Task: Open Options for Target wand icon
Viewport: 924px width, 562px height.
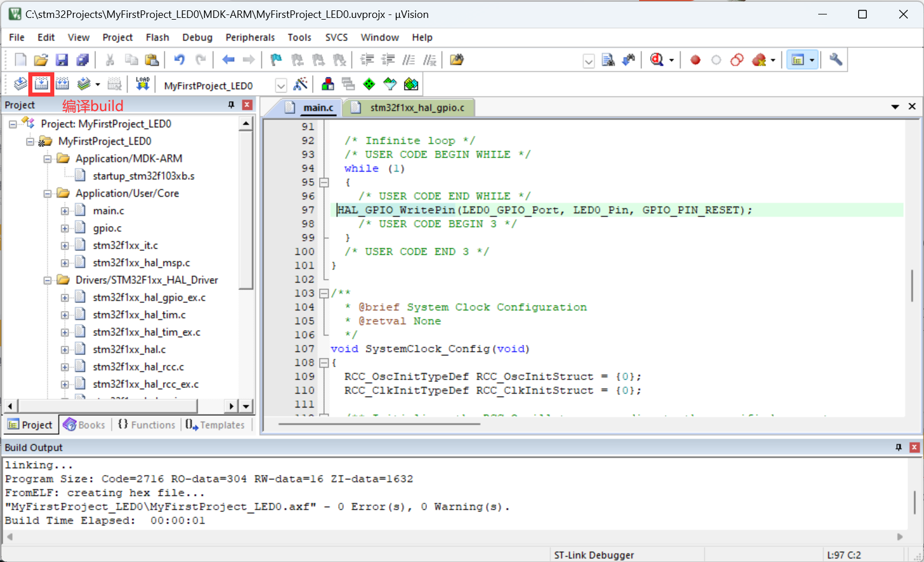Action: (x=300, y=84)
